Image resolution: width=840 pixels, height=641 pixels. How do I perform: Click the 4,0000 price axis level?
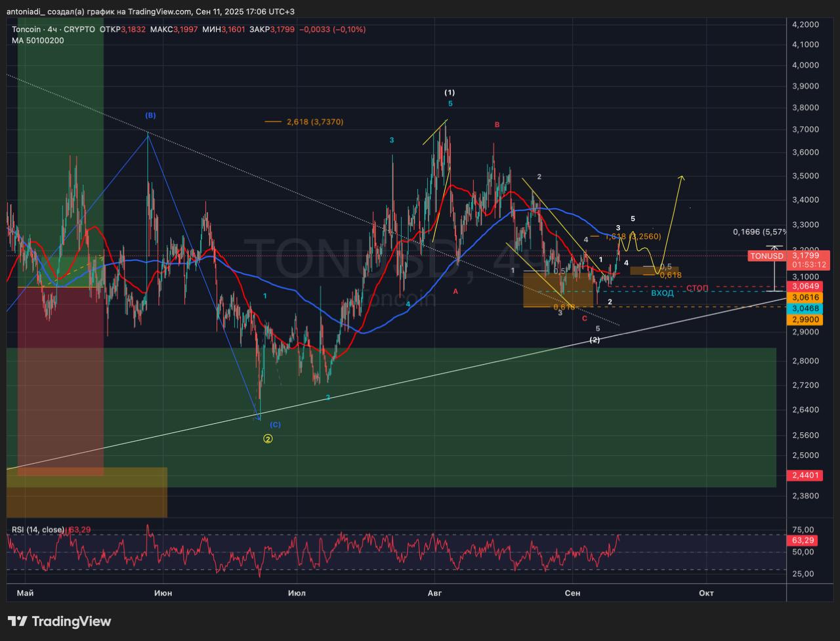click(x=805, y=65)
